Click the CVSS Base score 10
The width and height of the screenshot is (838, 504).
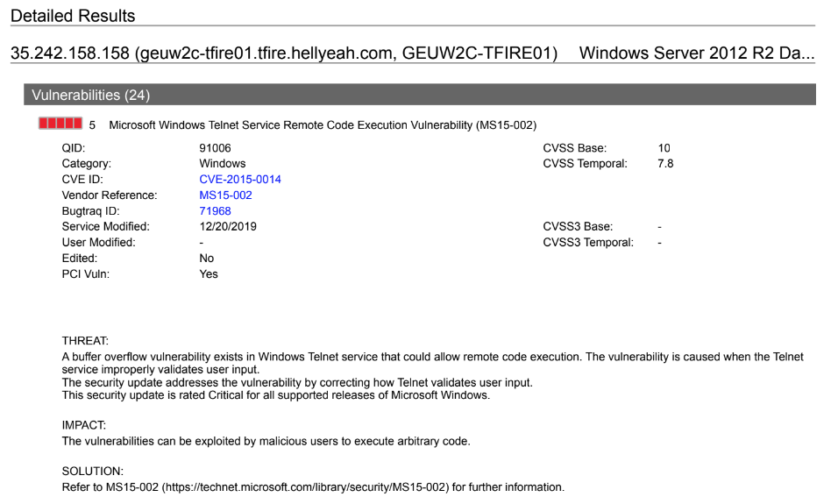664,148
